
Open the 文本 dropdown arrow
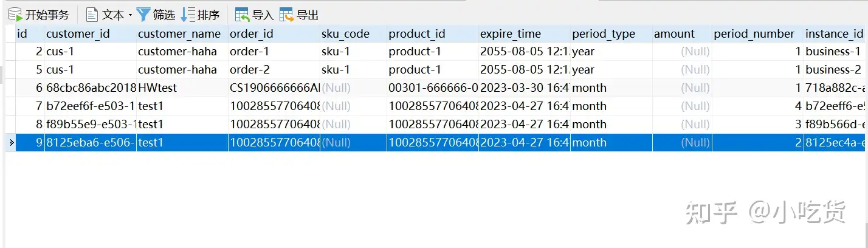[130, 15]
